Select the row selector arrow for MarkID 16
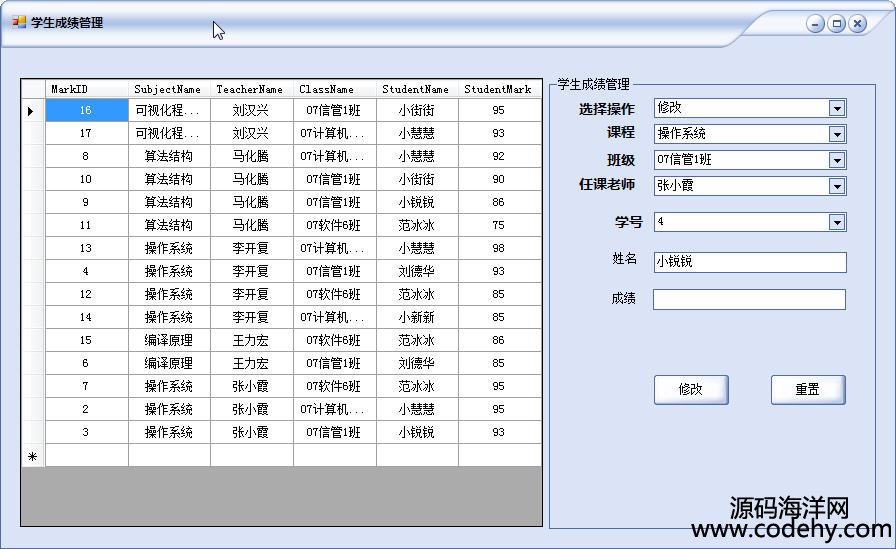Viewport: 896px width, 549px height. (x=33, y=111)
